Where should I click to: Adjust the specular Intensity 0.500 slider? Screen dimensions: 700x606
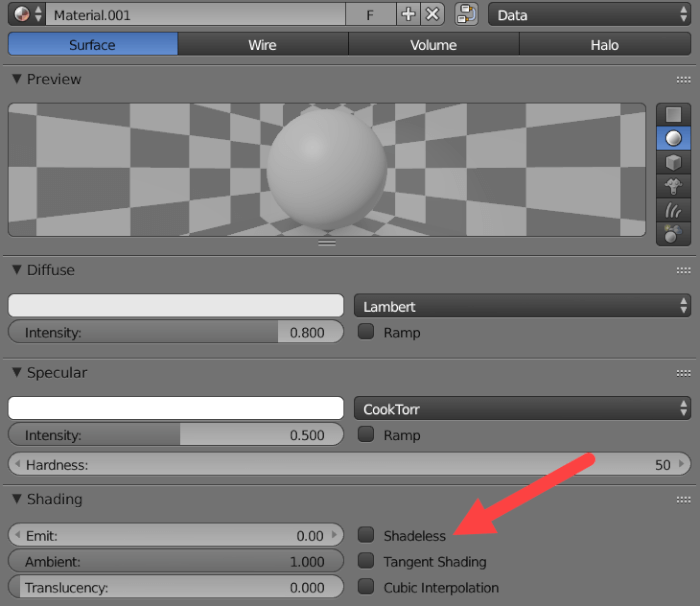click(x=176, y=435)
